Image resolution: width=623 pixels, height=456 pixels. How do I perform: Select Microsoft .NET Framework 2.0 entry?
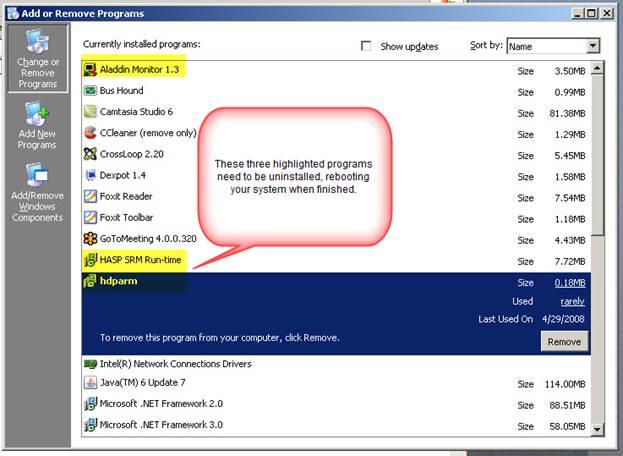[x=336, y=404]
